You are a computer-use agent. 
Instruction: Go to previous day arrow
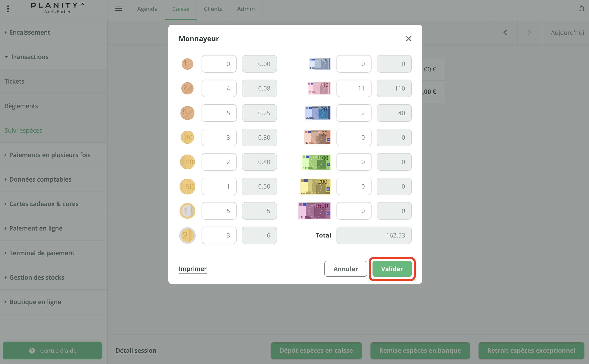point(505,32)
